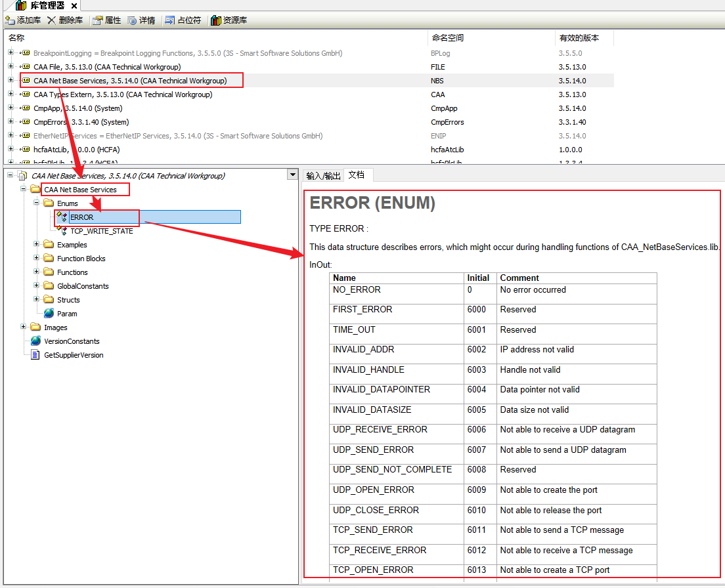Image resolution: width=725 pixels, height=588 pixels.
Task: Select the CmpErrors library row
Action: tap(81, 122)
